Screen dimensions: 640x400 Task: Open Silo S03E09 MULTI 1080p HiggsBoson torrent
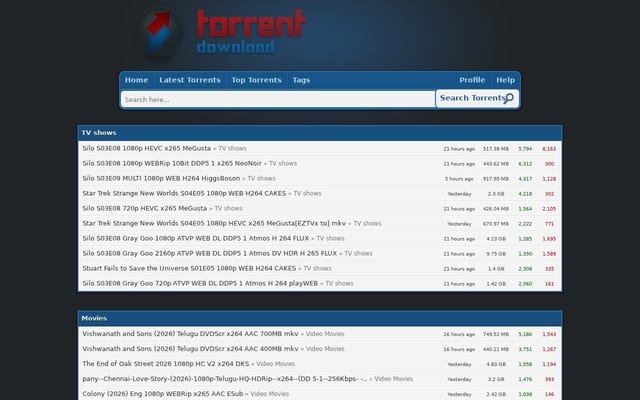click(161, 178)
